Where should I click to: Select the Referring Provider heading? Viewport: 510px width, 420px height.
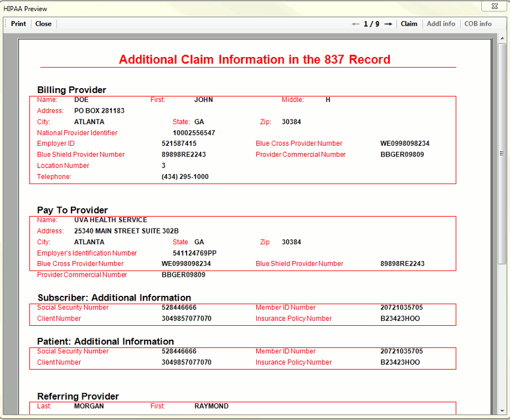[77, 396]
